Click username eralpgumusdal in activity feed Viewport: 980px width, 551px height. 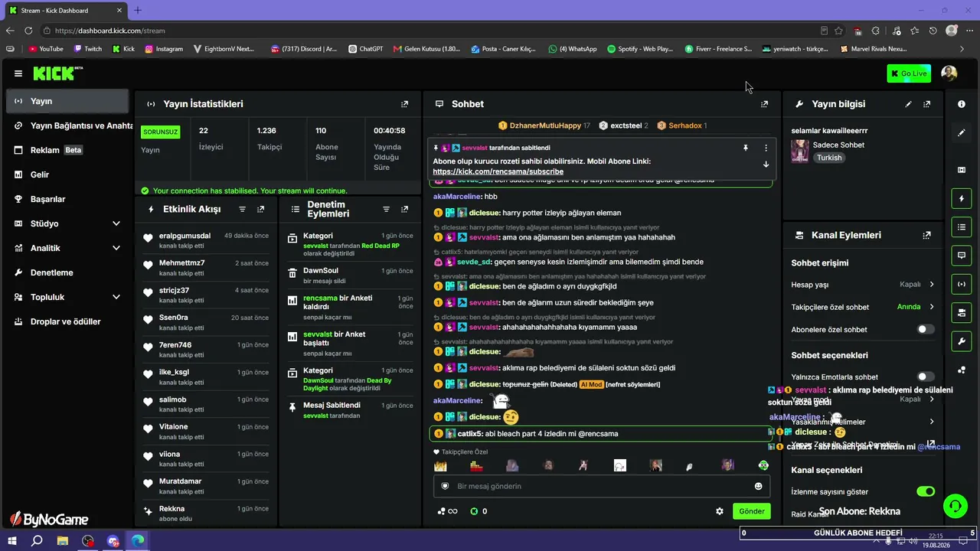pos(185,236)
